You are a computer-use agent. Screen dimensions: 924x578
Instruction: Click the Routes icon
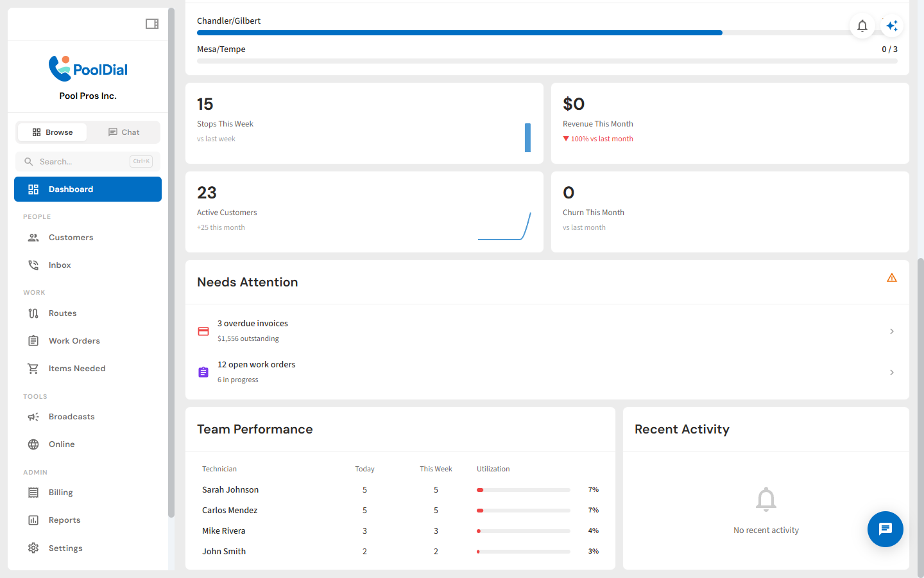[33, 313]
